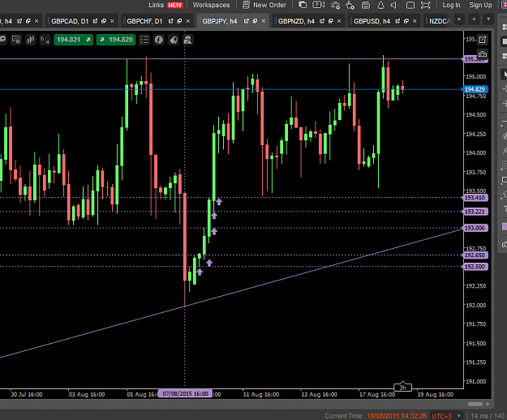
Task: Click the Sign Up link
Action: point(480,5)
